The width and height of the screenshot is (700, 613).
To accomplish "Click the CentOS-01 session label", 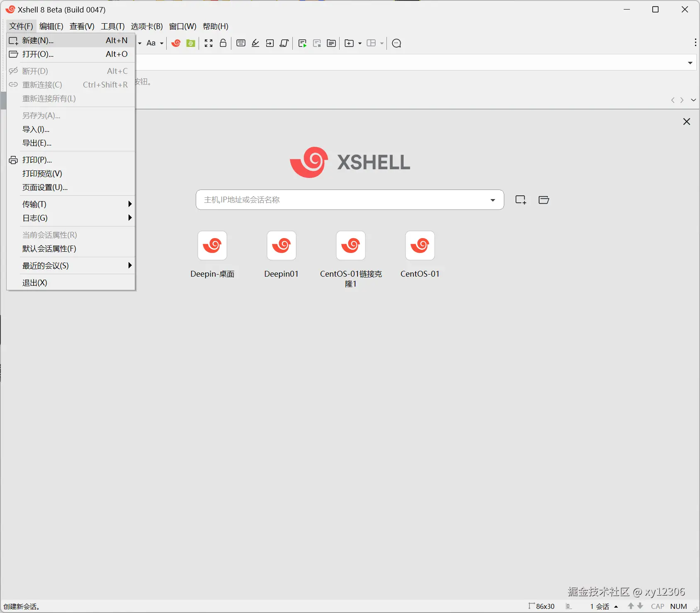I will click(x=420, y=274).
